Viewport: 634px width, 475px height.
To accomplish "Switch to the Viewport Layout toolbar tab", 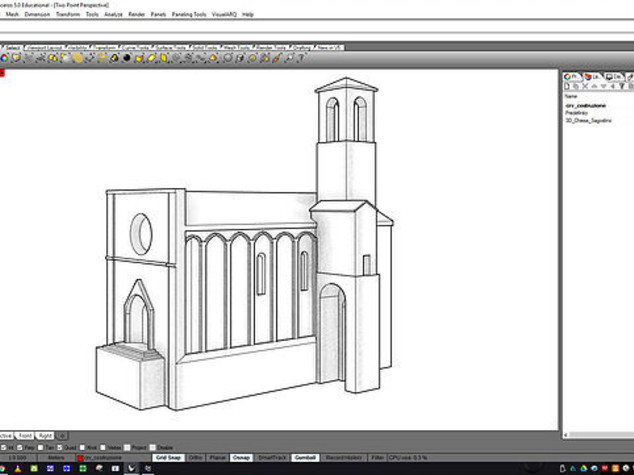I will [x=44, y=47].
